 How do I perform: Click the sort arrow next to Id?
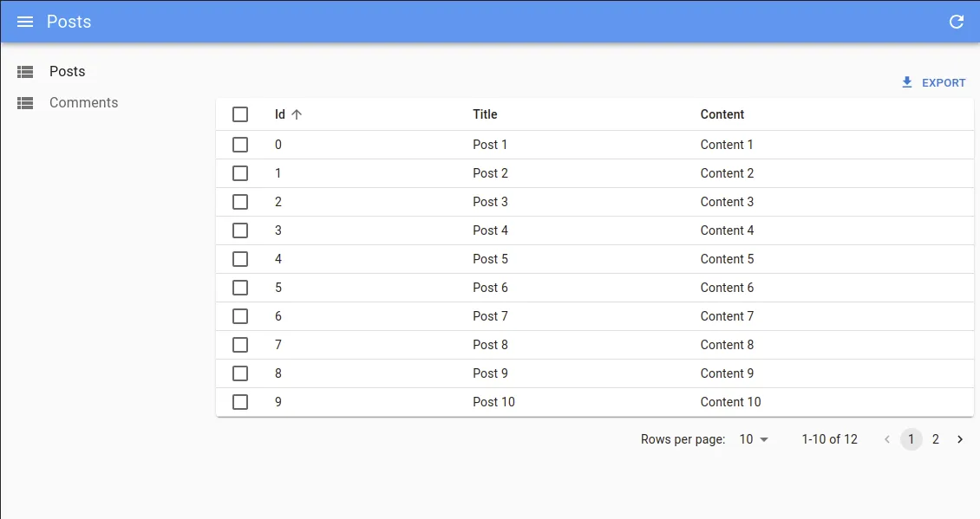coord(297,114)
